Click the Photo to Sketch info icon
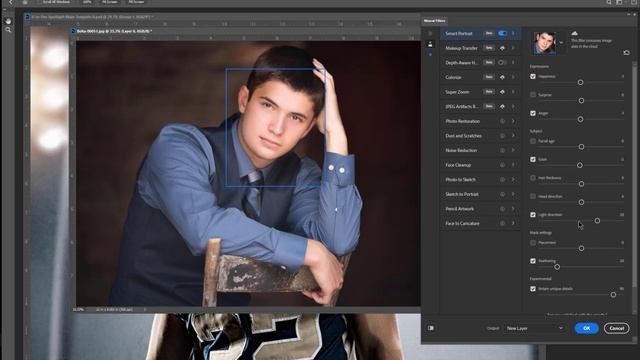The width and height of the screenshot is (640, 360). (x=502, y=180)
